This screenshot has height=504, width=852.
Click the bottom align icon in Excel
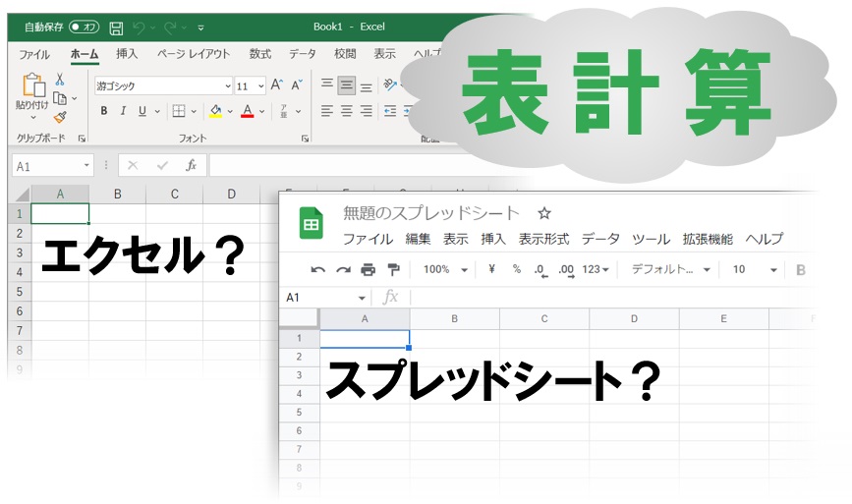367,87
